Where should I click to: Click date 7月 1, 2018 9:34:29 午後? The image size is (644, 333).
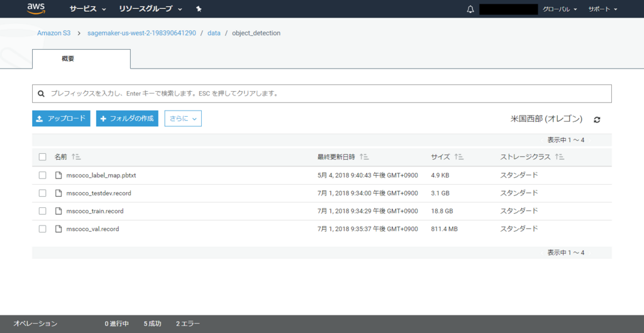pyautogui.click(x=367, y=211)
